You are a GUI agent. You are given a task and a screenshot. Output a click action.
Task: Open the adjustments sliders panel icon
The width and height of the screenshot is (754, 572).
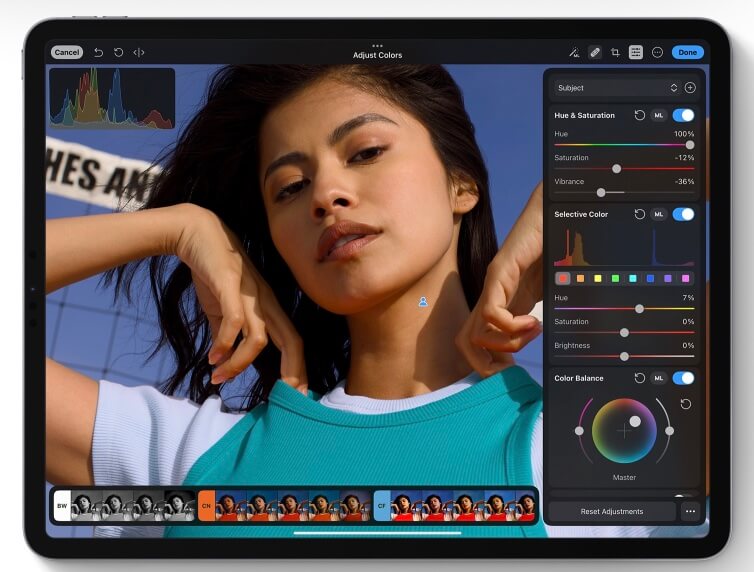pos(636,52)
